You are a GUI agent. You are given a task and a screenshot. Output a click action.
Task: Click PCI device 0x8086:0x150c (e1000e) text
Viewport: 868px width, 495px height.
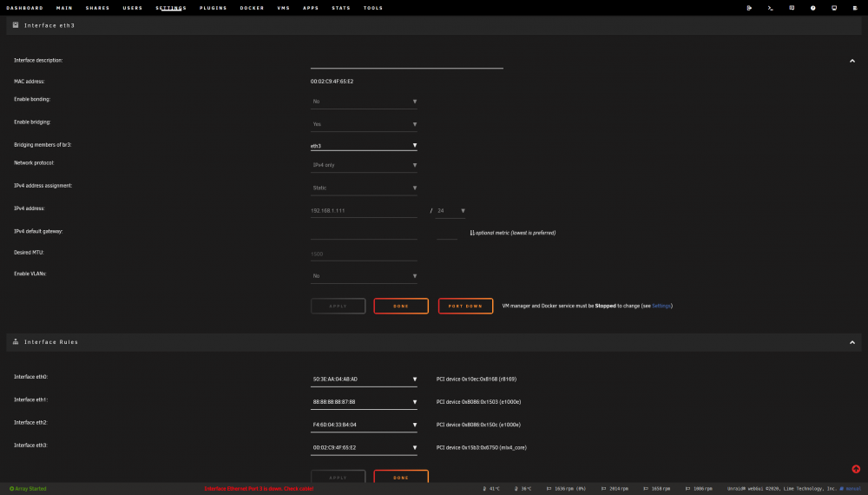(x=478, y=425)
